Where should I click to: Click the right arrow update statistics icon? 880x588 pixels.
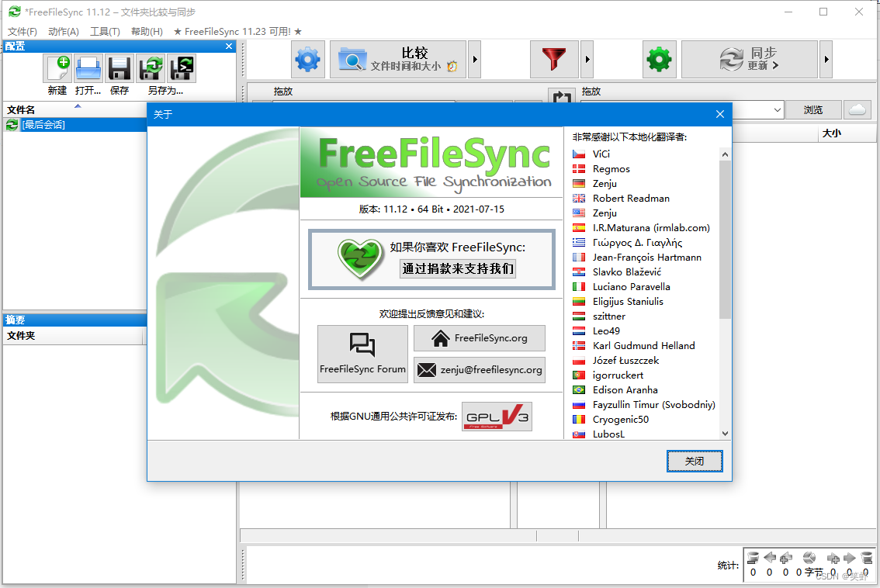click(x=850, y=558)
